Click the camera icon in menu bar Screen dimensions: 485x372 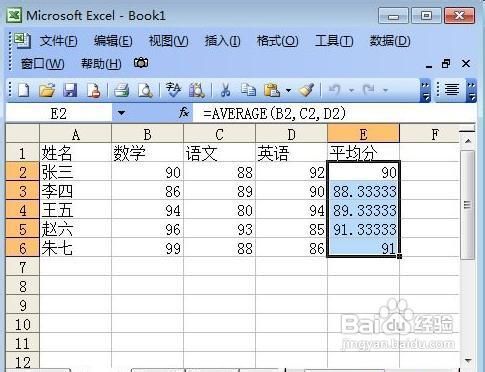[141, 63]
